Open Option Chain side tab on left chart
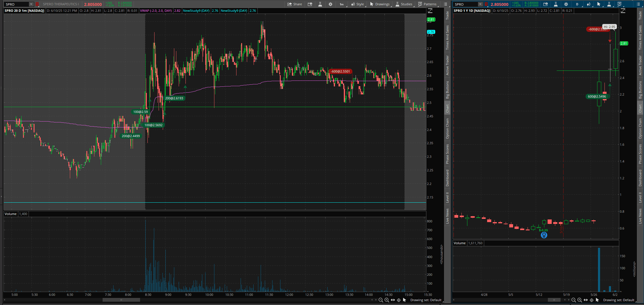The height and width of the screenshot is (305, 644). [447, 129]
